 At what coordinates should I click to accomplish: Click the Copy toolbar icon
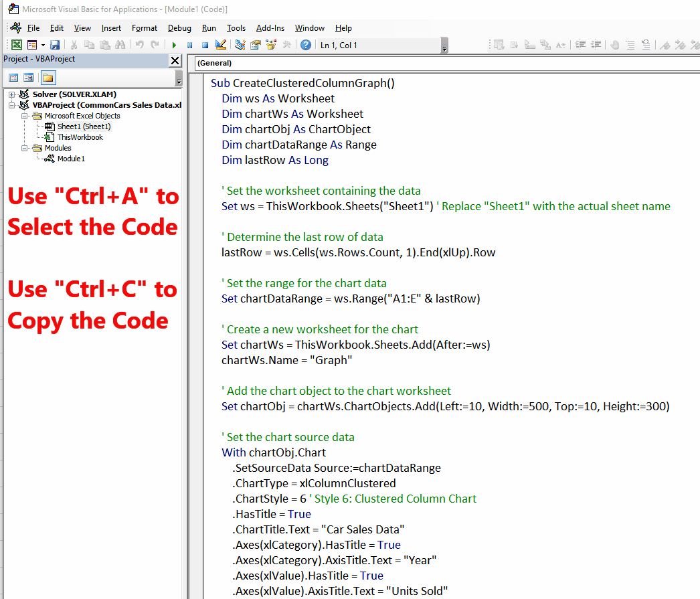point(89,45)
